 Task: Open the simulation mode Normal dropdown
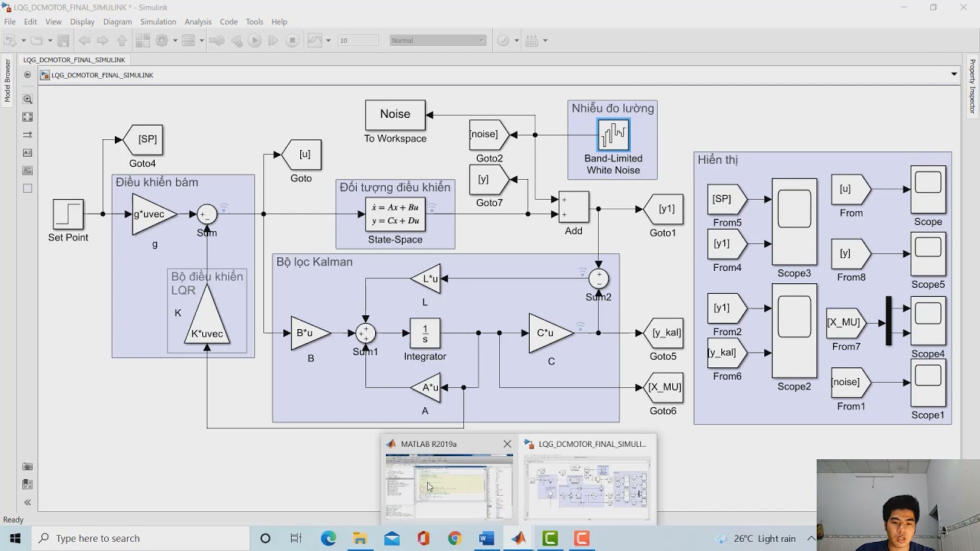point(437,41)
